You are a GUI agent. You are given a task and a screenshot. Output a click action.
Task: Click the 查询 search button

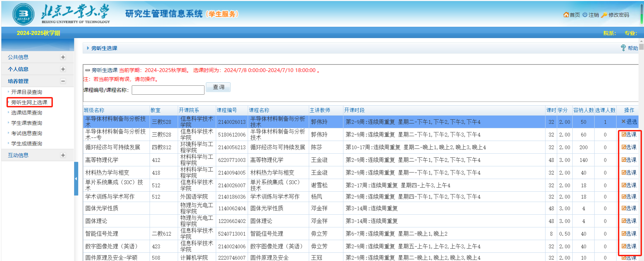pos(218,87)
